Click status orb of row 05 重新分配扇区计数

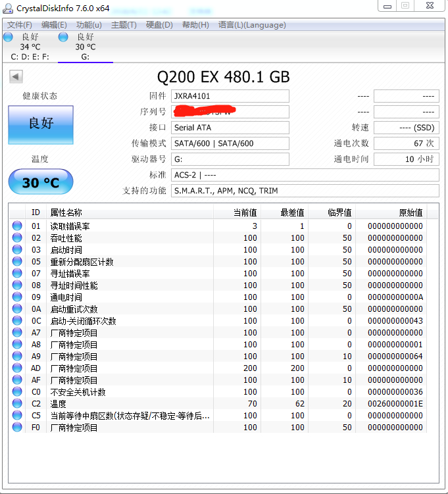pos(17,261)
